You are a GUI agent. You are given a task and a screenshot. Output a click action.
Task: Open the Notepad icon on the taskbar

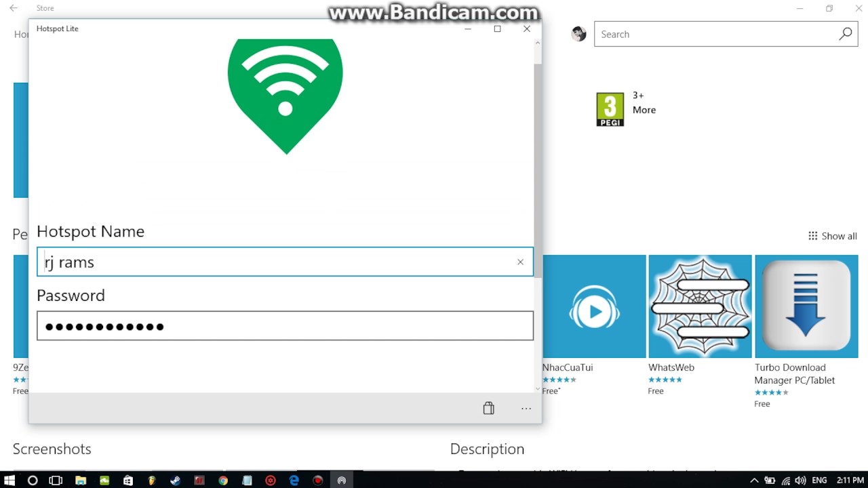pyautogui.click(x=247, y=481)
